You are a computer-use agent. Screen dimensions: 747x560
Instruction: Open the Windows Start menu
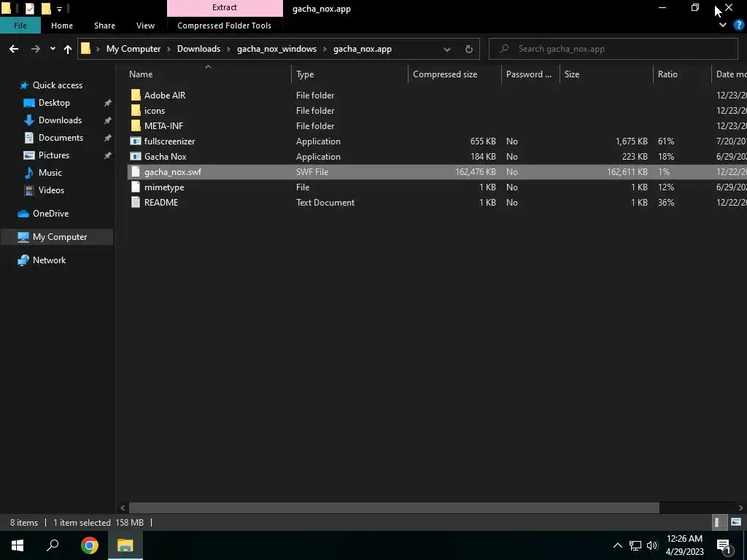pos(18,545)
